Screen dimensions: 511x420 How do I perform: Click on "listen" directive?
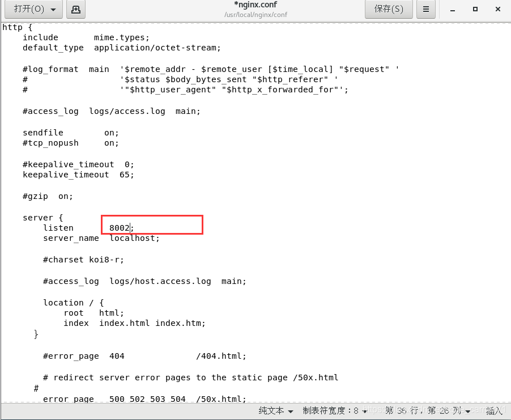tap(58, 228)
